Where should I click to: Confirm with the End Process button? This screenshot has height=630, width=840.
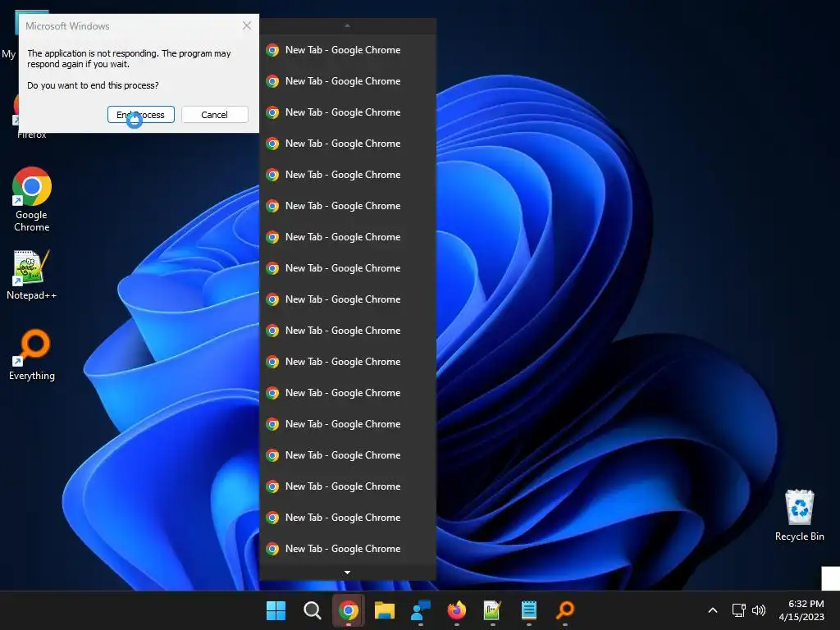pyautogui.click(x=141, y=115)
